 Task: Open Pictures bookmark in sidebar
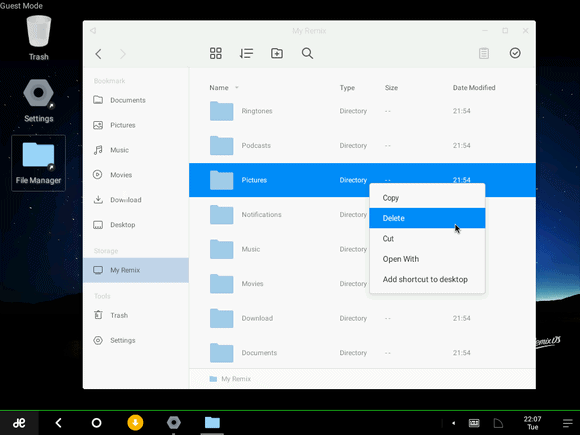[136, 125]
